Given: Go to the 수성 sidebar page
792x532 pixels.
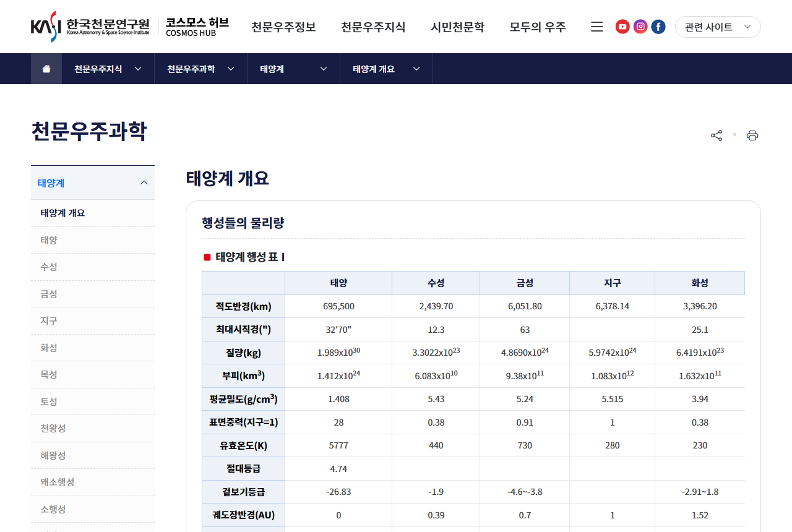Looking at the screenshot, I should point(93,267).
